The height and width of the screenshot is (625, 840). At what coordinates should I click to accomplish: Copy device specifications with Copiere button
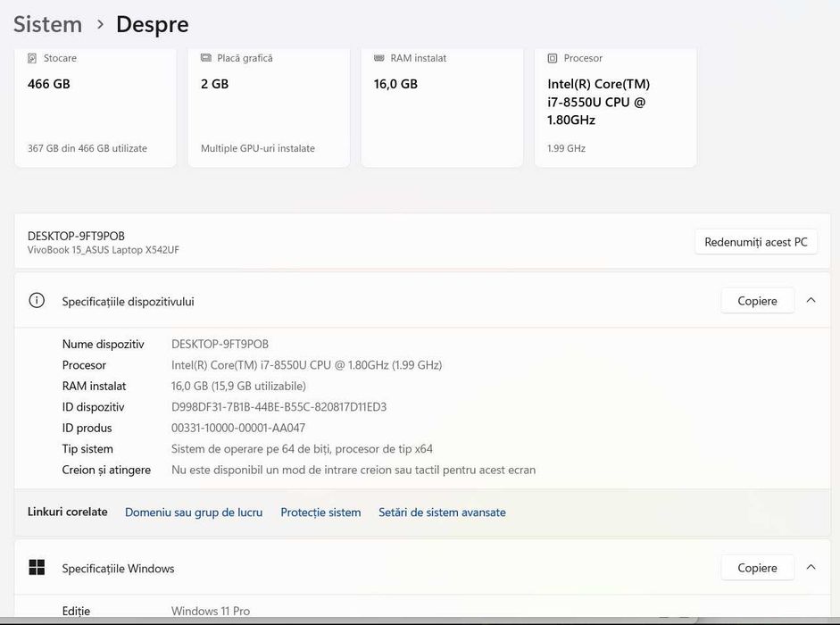(757, 301)
